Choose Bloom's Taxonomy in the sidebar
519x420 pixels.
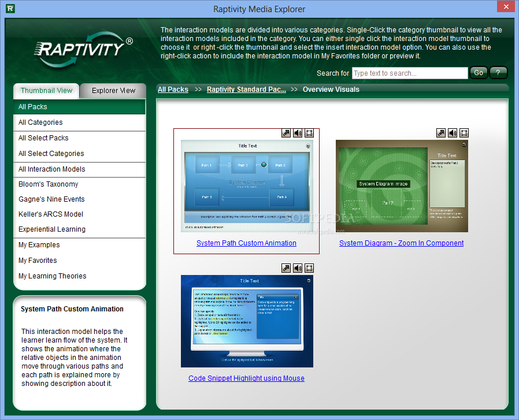click(x=79, y=184)
